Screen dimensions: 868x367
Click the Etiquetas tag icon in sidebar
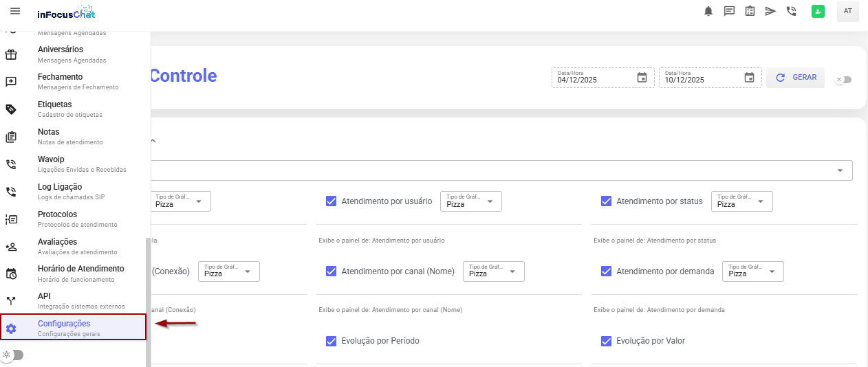coord(11,109)
